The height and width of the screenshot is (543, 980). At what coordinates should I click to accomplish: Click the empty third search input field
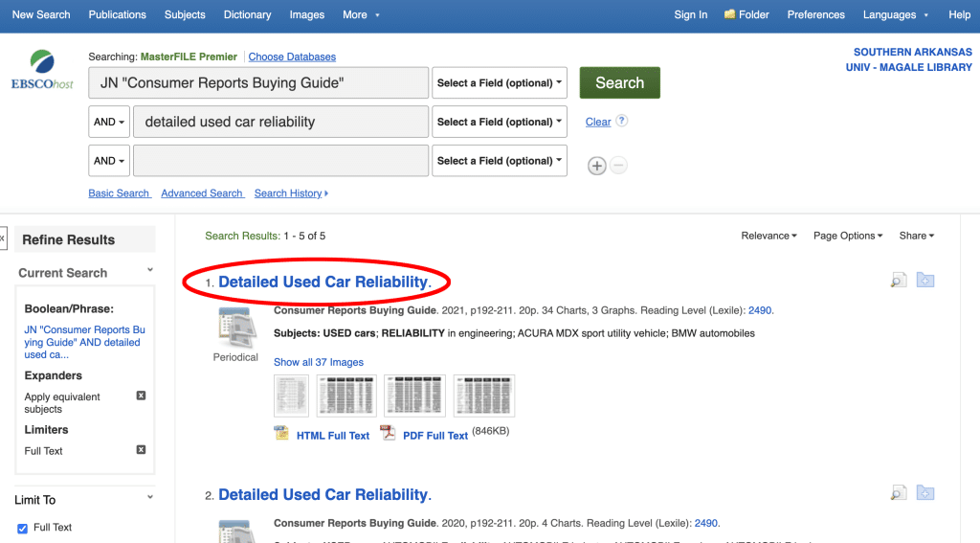pyautogui.click(x=280, y=161)
